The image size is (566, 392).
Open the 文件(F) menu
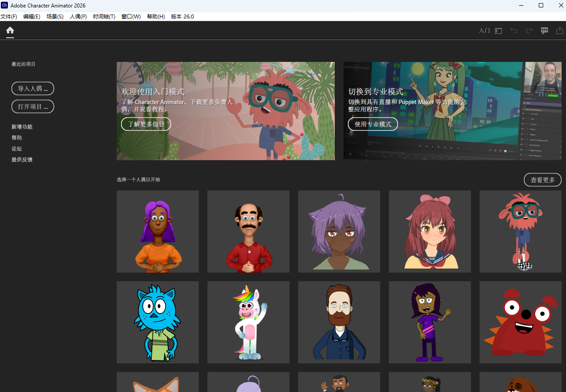pos(9,17)
